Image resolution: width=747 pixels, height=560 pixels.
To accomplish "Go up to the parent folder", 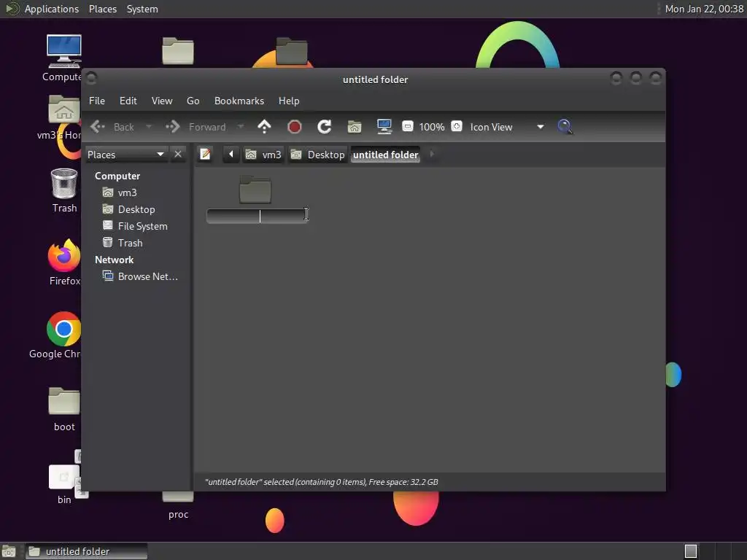I will [x=264, y=127].
